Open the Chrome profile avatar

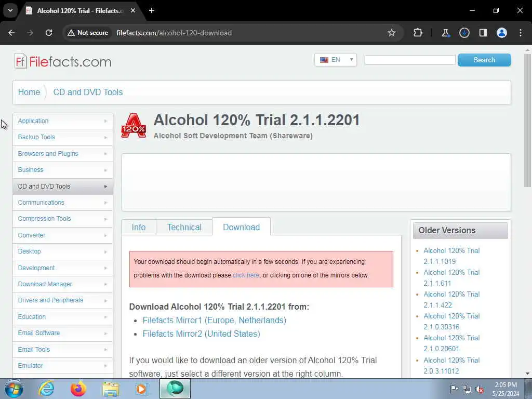[x=502, y=33]
